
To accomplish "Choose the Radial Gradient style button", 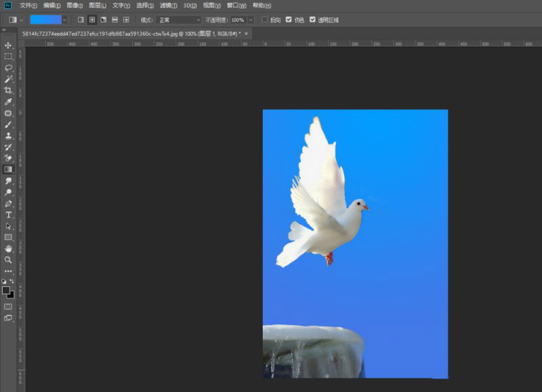I will tap(92, 20).
